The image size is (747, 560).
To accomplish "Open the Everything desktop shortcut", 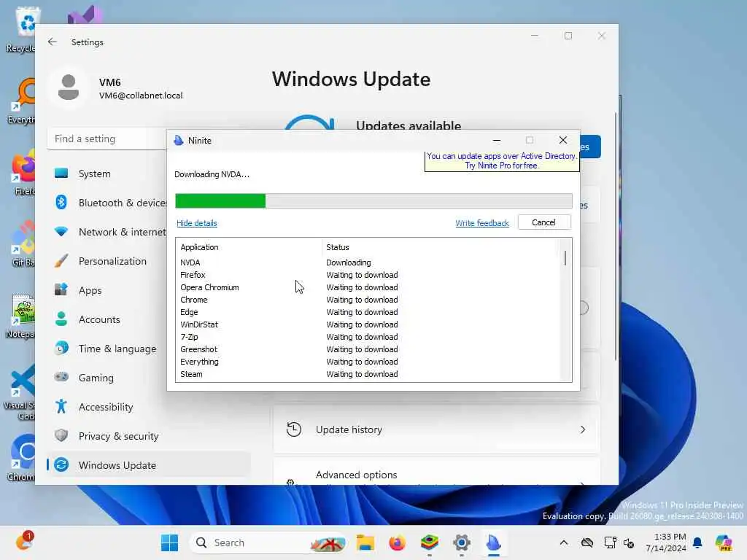I will [21, 101].
